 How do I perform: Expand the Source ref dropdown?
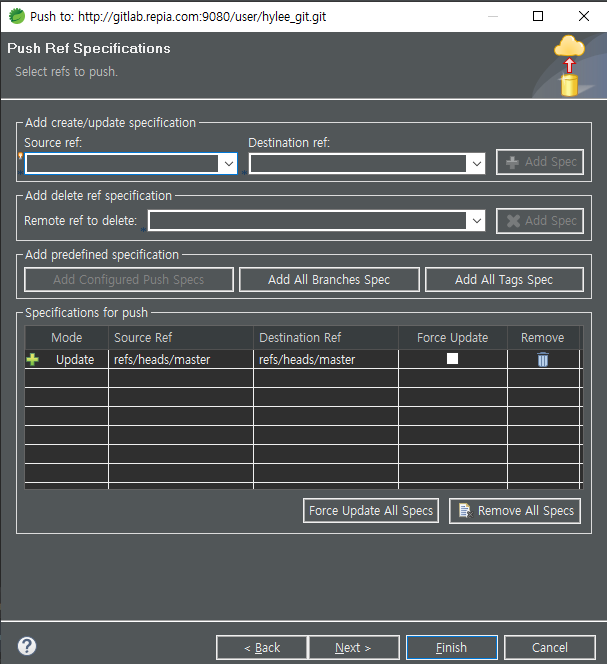227,163
